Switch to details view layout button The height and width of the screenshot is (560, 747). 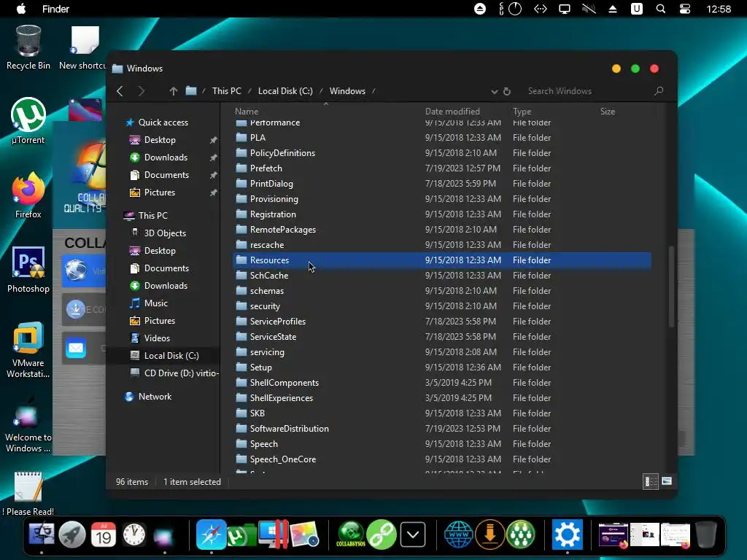(650, 481)
